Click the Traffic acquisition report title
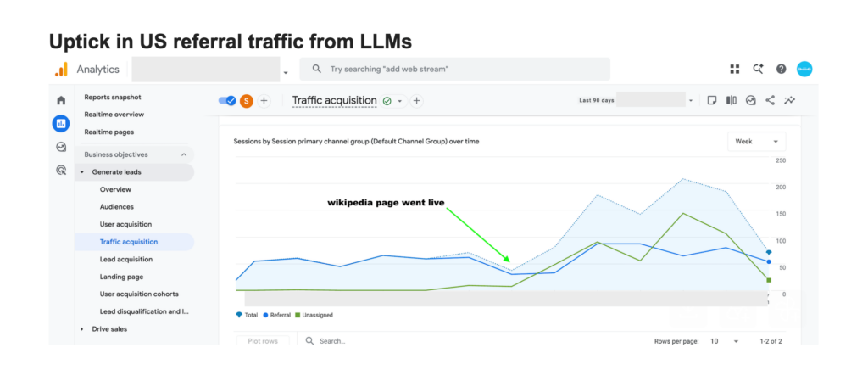This screenshot has width=868, height=381. coord(334,101)
